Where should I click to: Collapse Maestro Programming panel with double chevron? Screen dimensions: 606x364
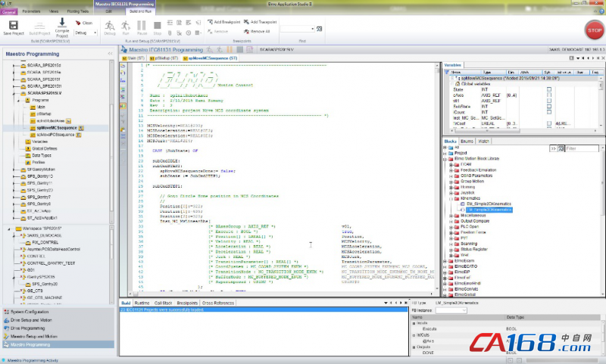110,54
